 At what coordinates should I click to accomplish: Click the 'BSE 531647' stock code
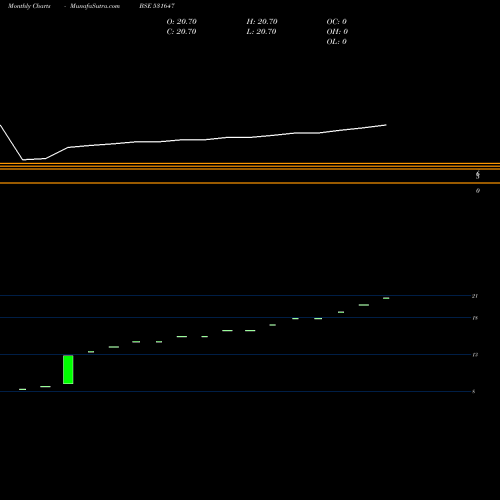coord(157,6)
